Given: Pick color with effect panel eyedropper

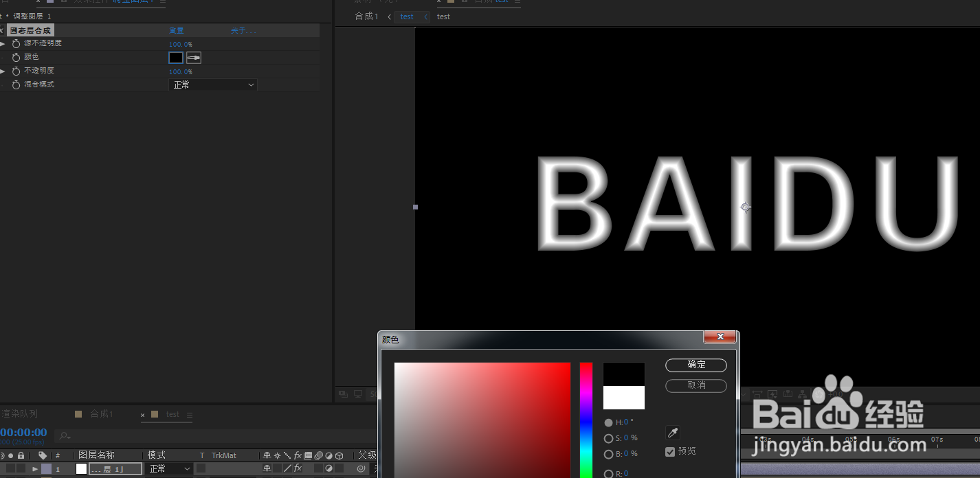Looking at the screenshot, I should pyautogui.click(x=194, y=58).
